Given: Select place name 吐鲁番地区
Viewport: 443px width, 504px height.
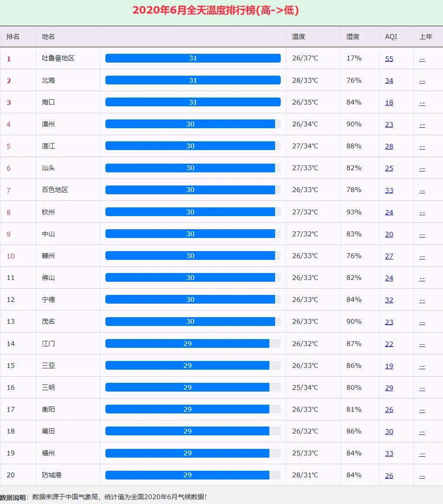Looking at the screenshot, I should [58, 58].
